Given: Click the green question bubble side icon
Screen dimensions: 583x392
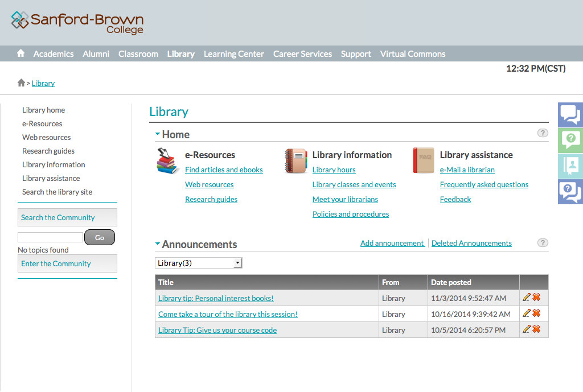Looking at the screenshot, I should pos(570,140).
